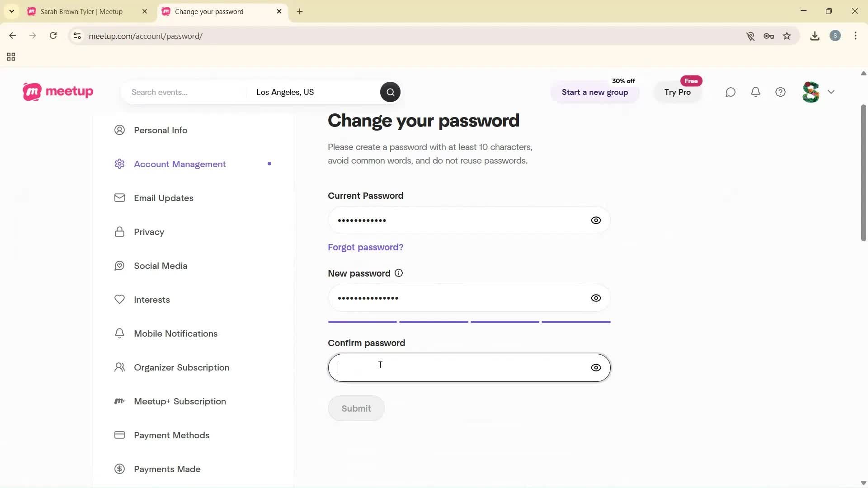The height and width of the screenshot is (488, 868).
Task: Open Chrome's three-dot menu
Action: coord(856,36)
